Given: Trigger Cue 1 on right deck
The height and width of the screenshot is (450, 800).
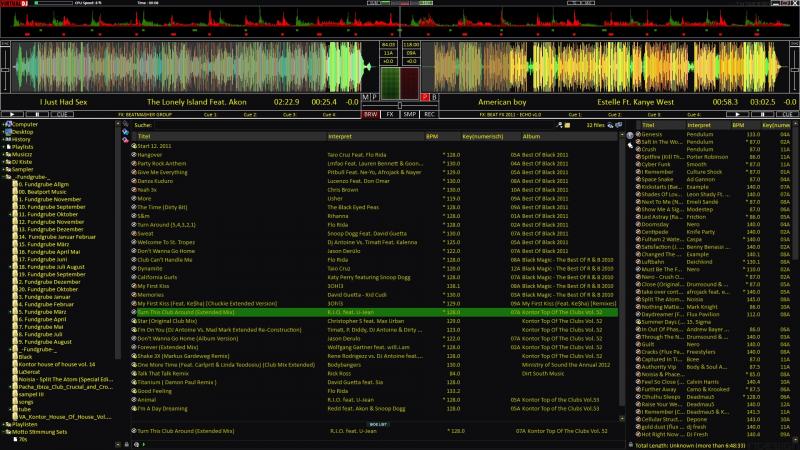Looking at the screenshot, I should (x=575, y=115).
